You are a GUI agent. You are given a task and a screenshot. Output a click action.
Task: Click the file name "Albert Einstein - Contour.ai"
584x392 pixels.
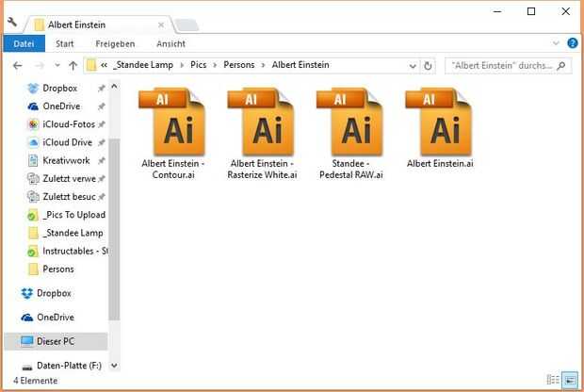172,170
